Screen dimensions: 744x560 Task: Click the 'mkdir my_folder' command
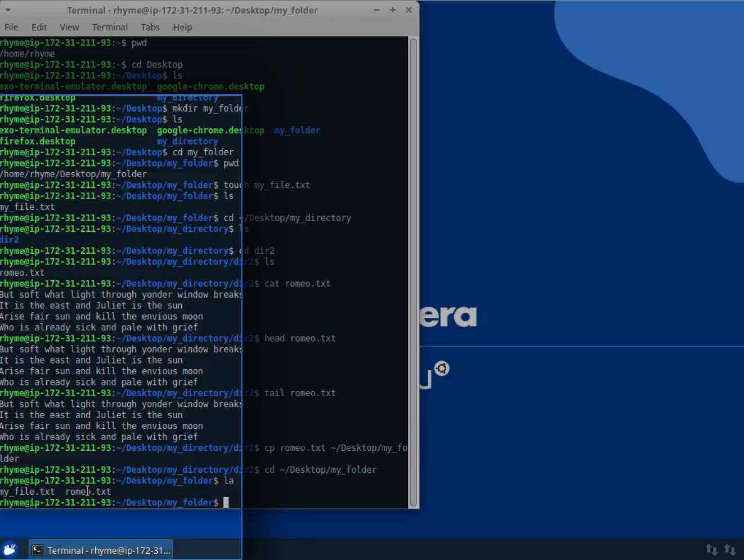[210, 108]
